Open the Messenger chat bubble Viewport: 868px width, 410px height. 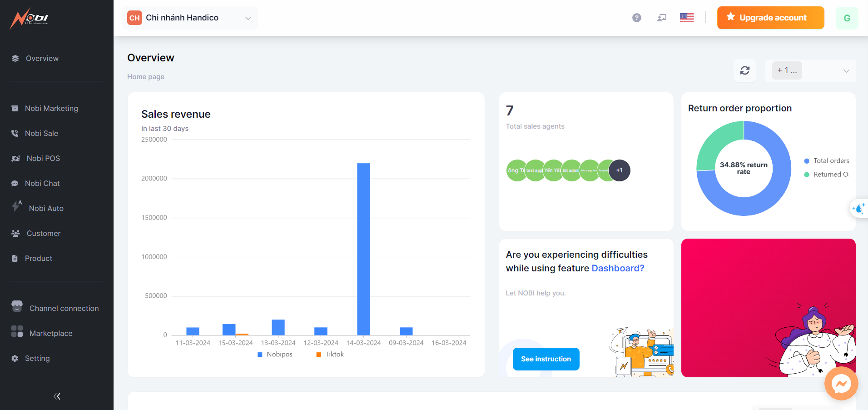841,384
